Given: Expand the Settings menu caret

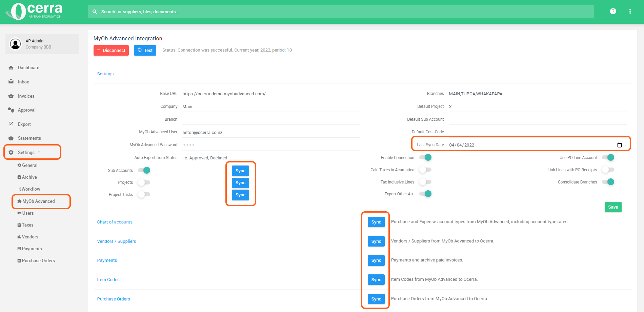Looking at the screenshot, I should coord(39,152).
